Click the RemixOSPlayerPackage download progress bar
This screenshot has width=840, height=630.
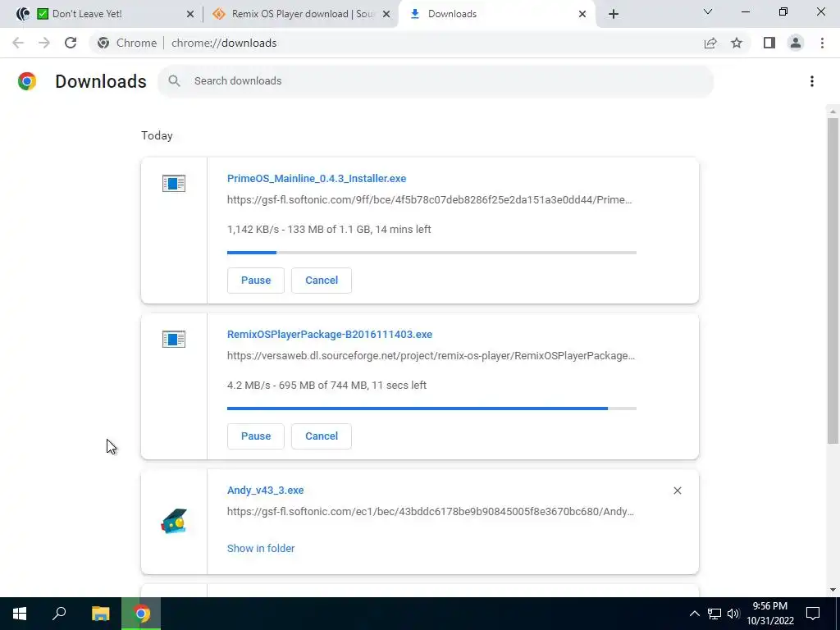coord(431,409)
